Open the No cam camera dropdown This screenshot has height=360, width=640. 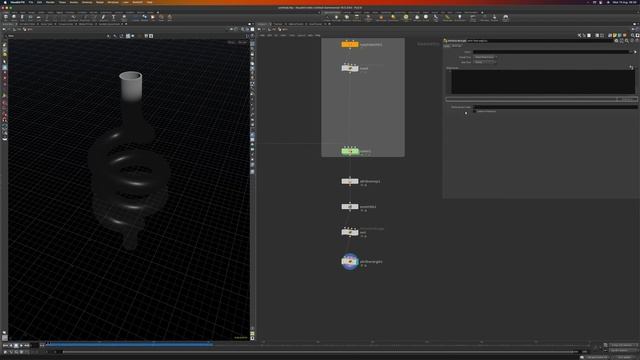[x=242, y=42]
